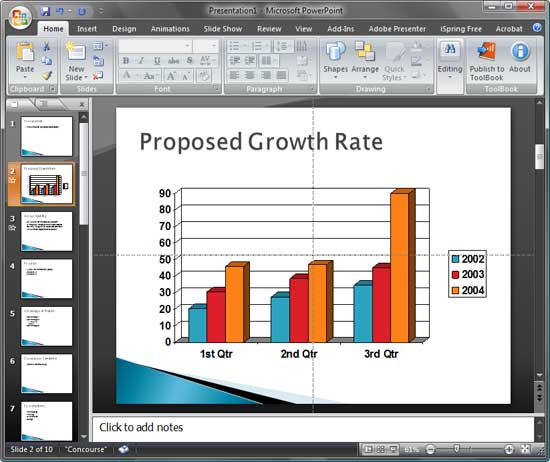Image resolution: width=550 pixels, height=462 pixels.
Task: Click zoom in plus button
Action: pos(509,449)
